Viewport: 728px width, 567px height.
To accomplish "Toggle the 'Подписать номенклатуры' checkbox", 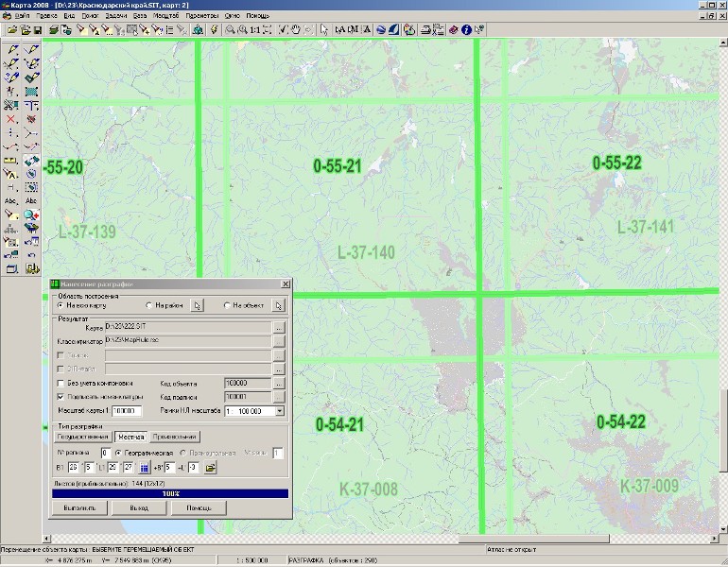I will pyautogui.click(x=61, y=397).
